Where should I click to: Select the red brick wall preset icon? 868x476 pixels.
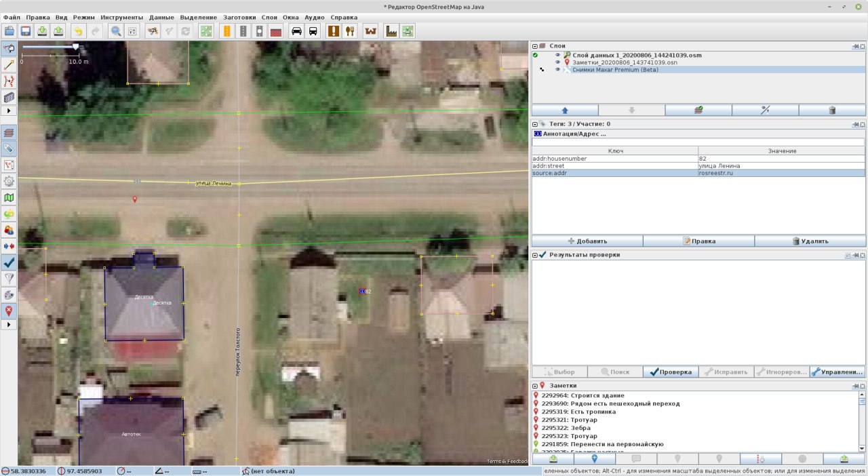(x=276, y=31)
